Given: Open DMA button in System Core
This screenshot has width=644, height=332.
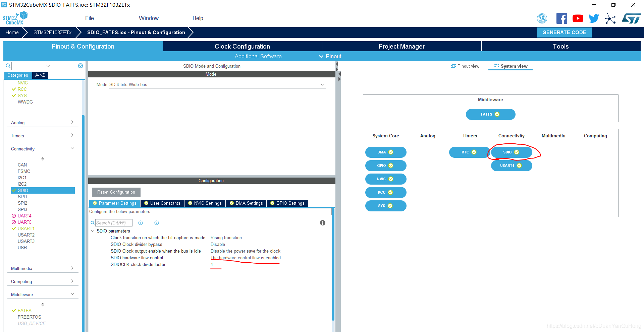Looking at the screenshot, I should [386, 152].
